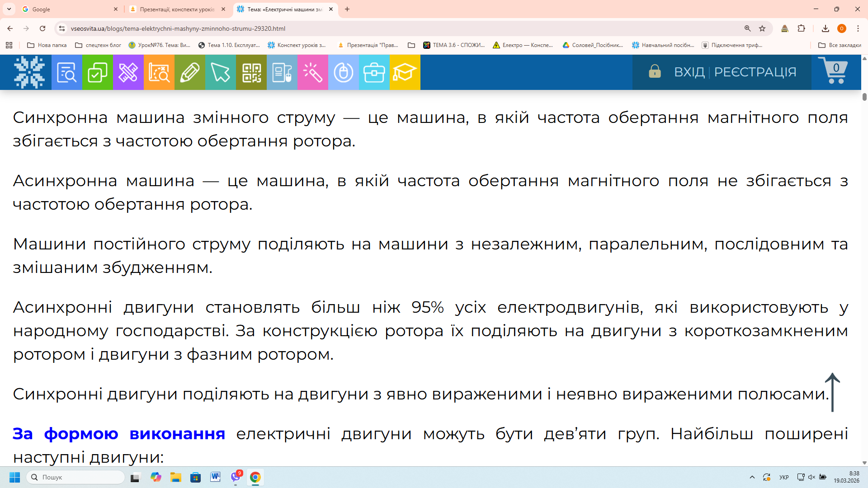The width and height of the screenshot is (868, 488).
Task: Open the yellow graduation cap icon
Action: tap(405, 72)
